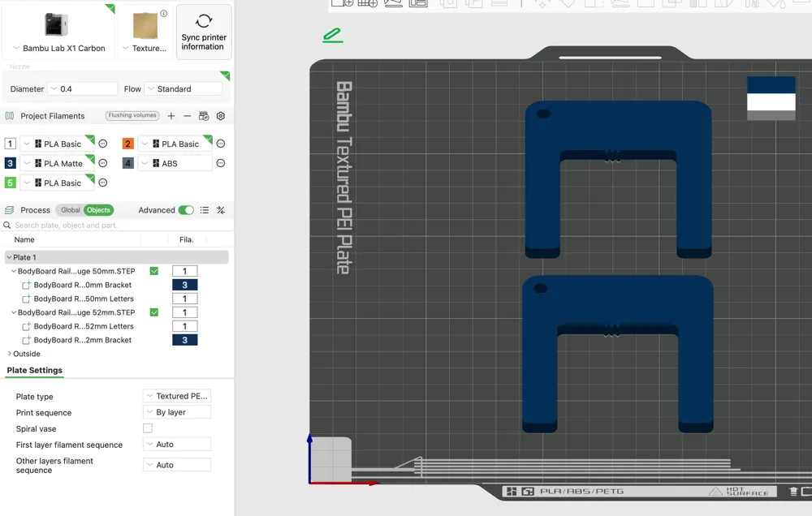Click the info icon on the plate card
812x516 pixels.
pos(164,14)
